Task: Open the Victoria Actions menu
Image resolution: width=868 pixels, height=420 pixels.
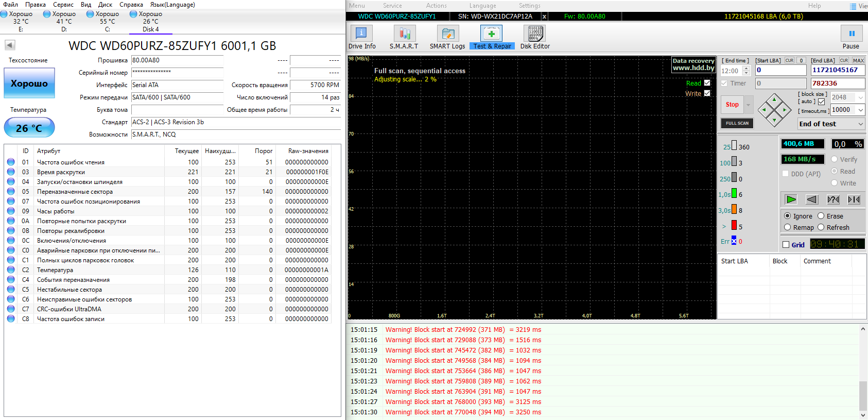Action: pos(437,6)
